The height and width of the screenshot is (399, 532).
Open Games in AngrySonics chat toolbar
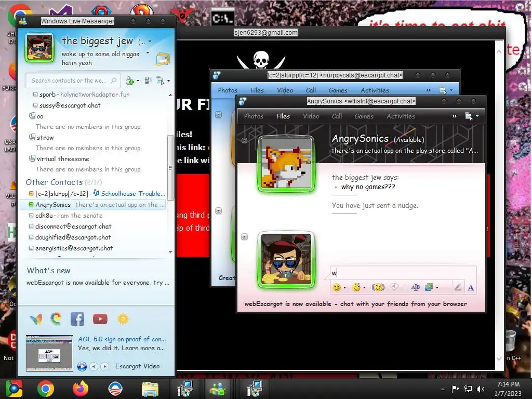click(x=364, y=116)
